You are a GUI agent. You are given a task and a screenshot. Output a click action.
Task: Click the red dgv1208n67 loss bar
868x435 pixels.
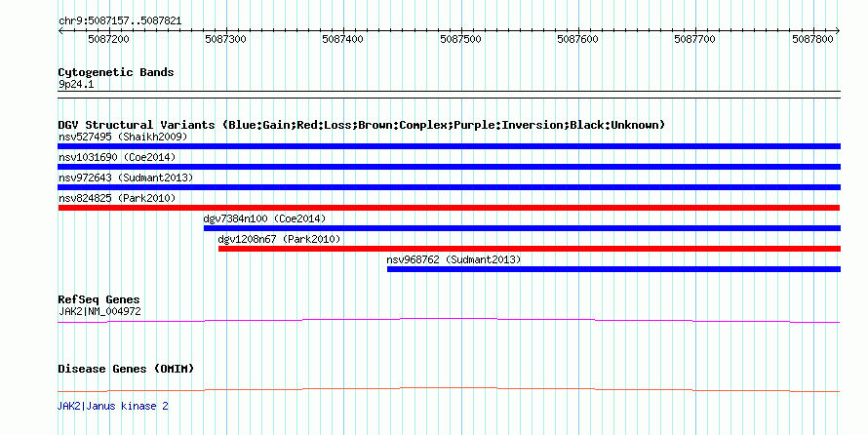click(530, 249)
